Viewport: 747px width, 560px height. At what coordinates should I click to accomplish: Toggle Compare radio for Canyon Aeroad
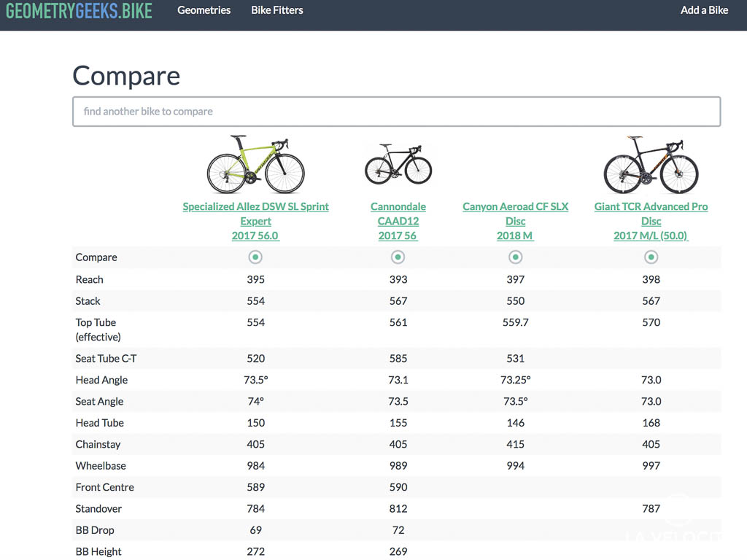tap(515, 257)
